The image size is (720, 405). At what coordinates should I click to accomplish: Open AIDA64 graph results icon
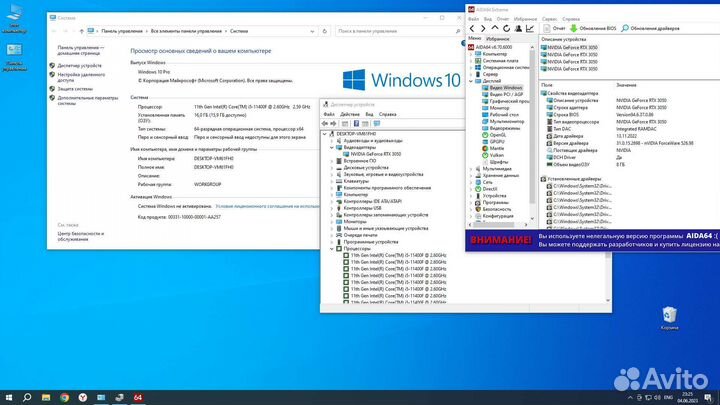pyautogui.click(x=530, y=28)
